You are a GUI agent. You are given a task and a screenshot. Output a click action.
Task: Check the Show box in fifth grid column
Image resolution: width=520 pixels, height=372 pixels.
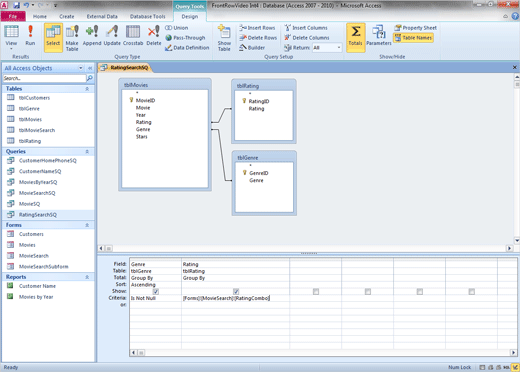point(420,292)
